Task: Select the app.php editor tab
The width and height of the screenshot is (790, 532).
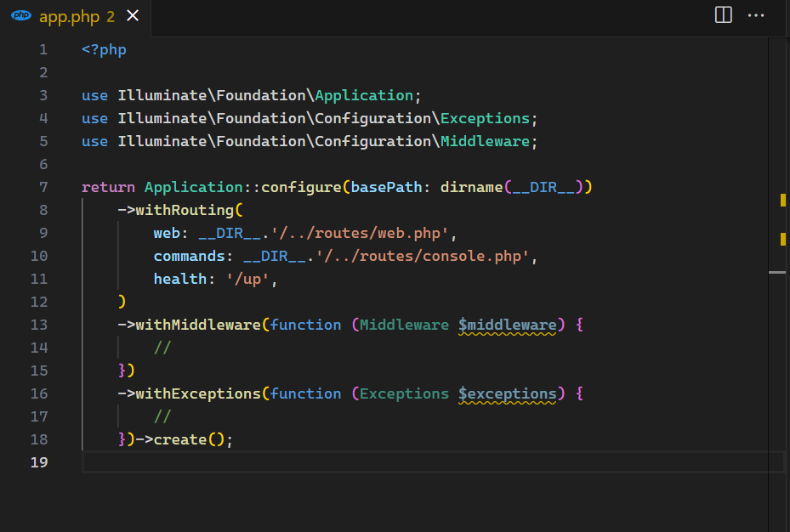Action: [76, 17]
